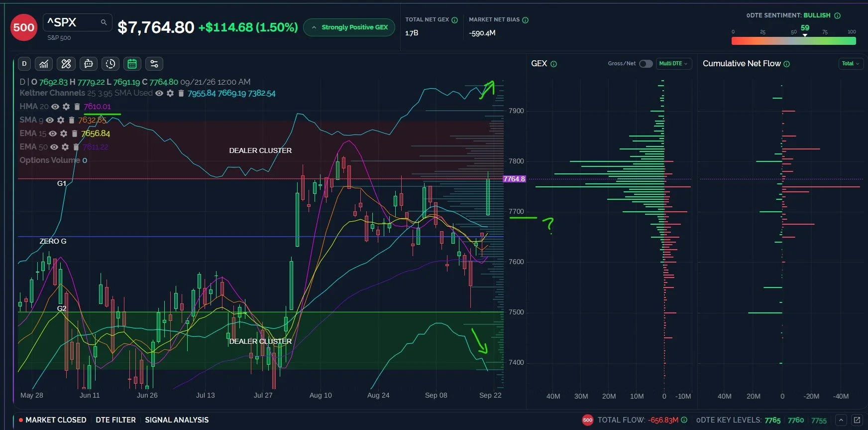868x430 pixels.
Task: Hide the HMA 20 line
Action: (x=55, y=107)
